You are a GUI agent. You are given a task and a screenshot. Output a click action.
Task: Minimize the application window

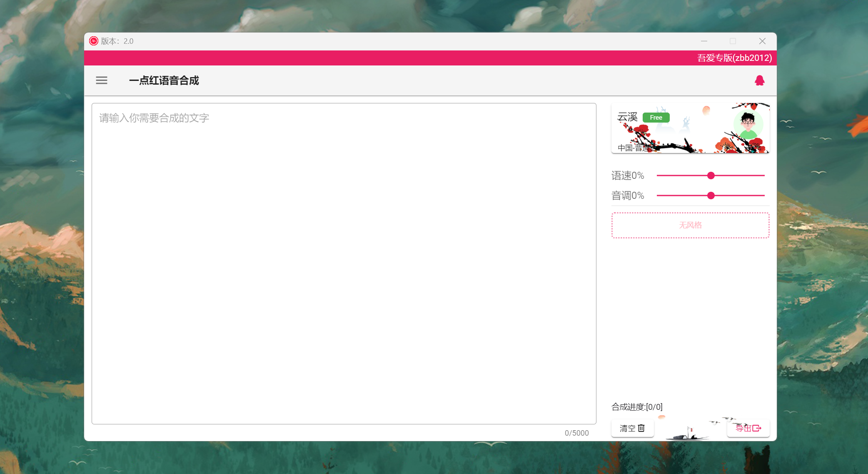pyautogui.click(x=704, y=41)
